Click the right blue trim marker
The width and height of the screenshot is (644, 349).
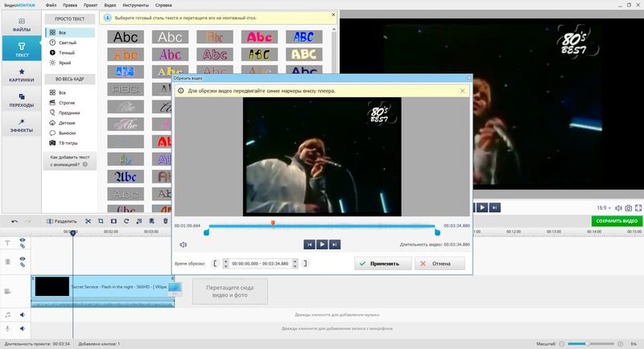pos(437,232)
